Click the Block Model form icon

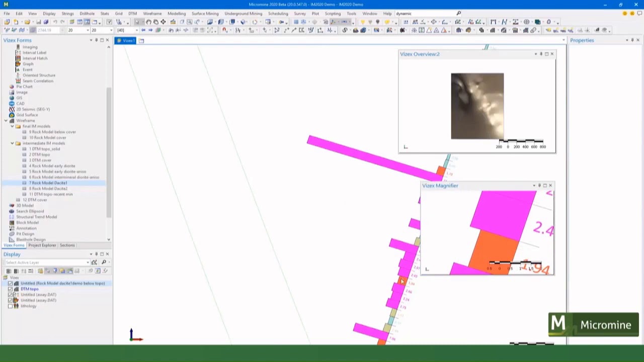pyautogui.click(x=12, y=223)
